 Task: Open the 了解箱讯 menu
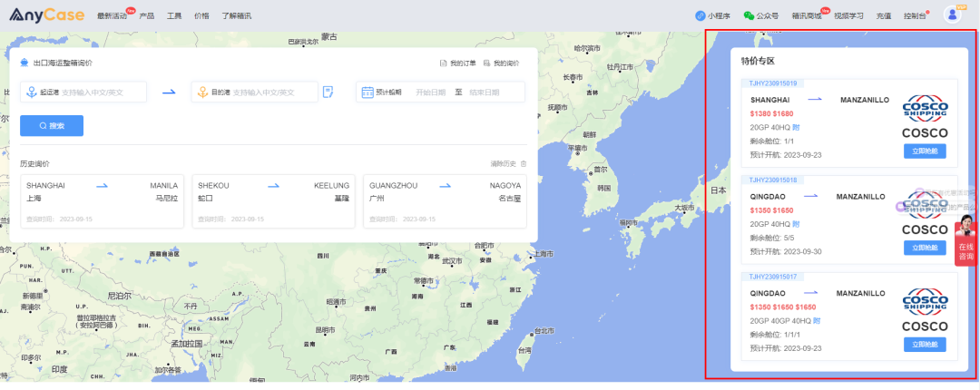point(236,15)
